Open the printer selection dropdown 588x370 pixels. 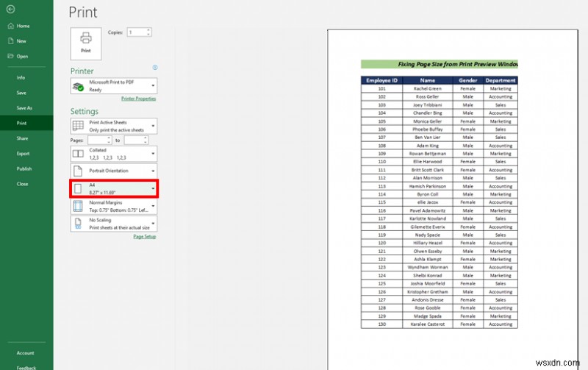click(153, 86)
